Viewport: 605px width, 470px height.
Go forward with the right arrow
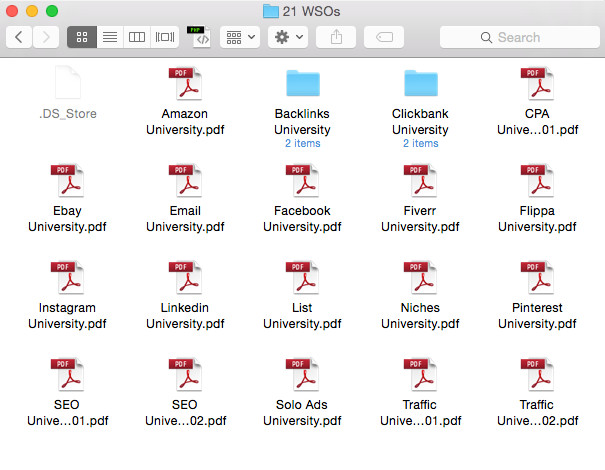[x=46, y=37]
